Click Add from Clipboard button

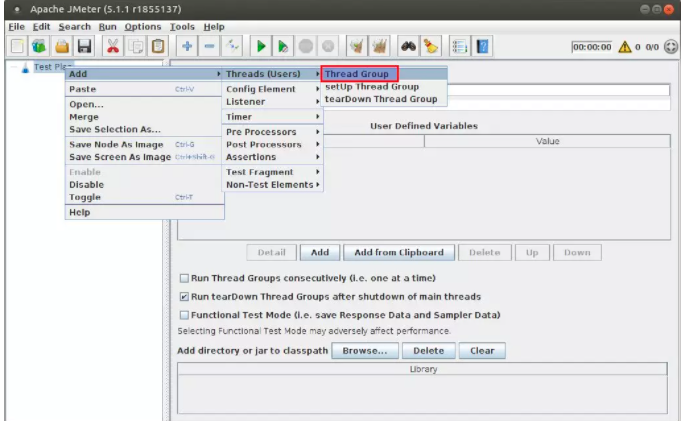click(399, 253)
